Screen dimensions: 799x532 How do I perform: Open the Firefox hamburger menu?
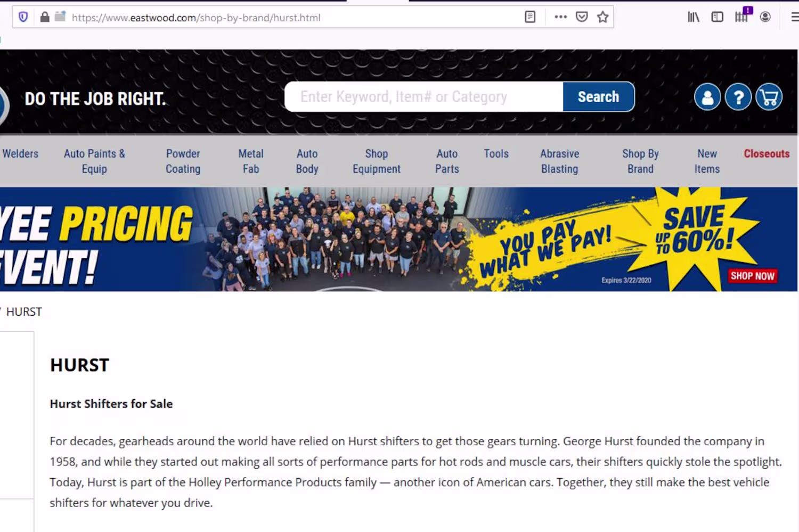794,17
